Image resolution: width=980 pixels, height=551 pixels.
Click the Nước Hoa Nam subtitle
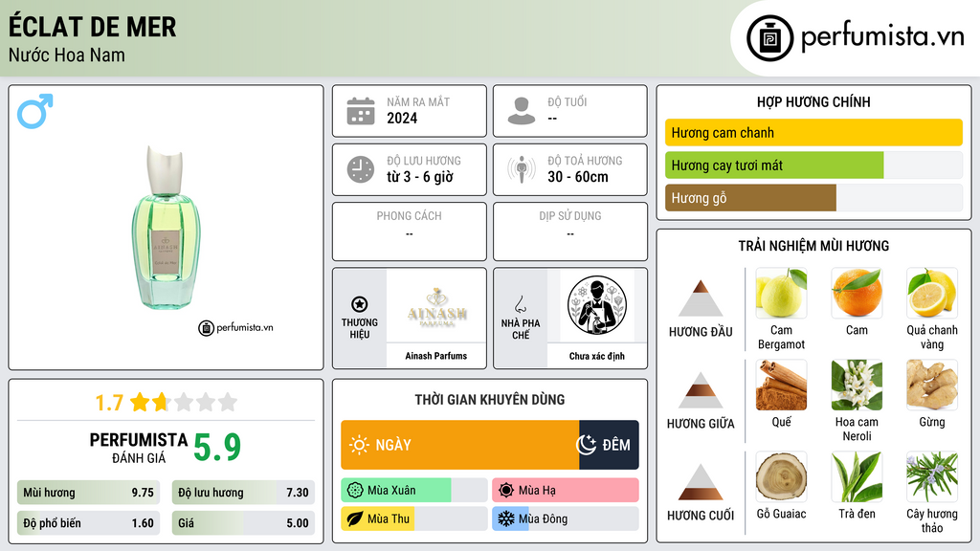point(67,55)
